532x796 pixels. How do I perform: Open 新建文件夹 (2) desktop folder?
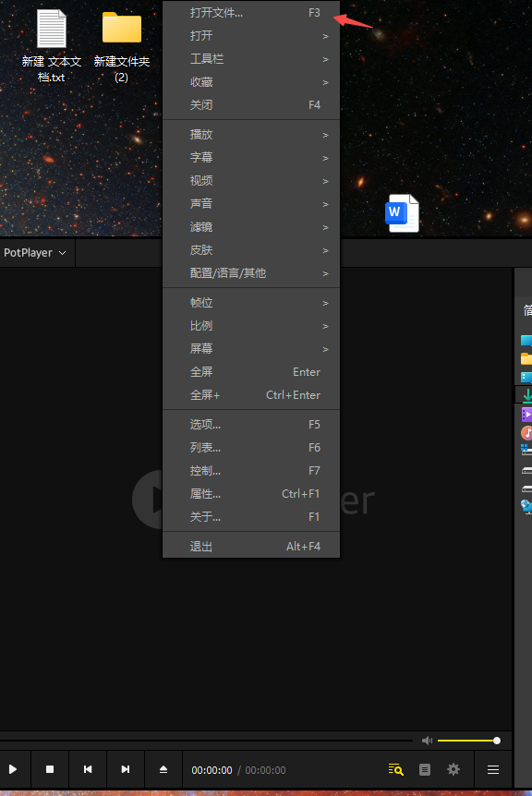122,45
